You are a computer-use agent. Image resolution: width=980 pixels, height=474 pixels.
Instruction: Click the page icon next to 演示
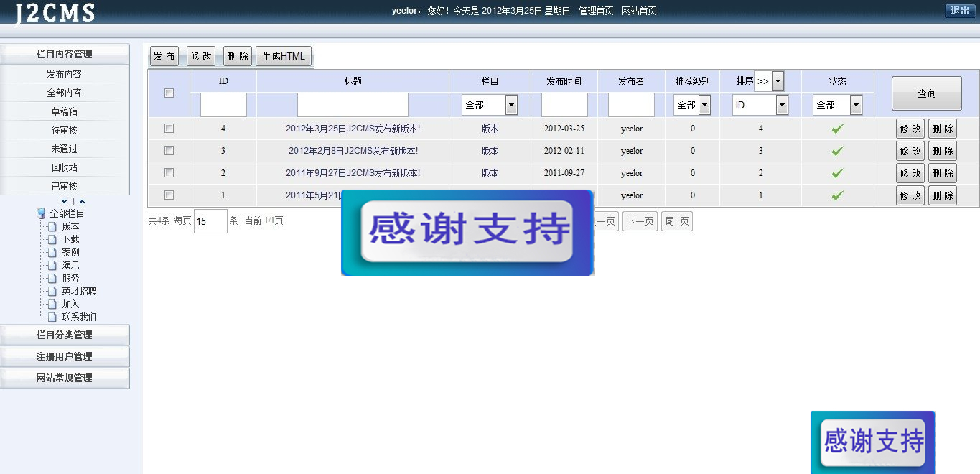pos(52,265)
